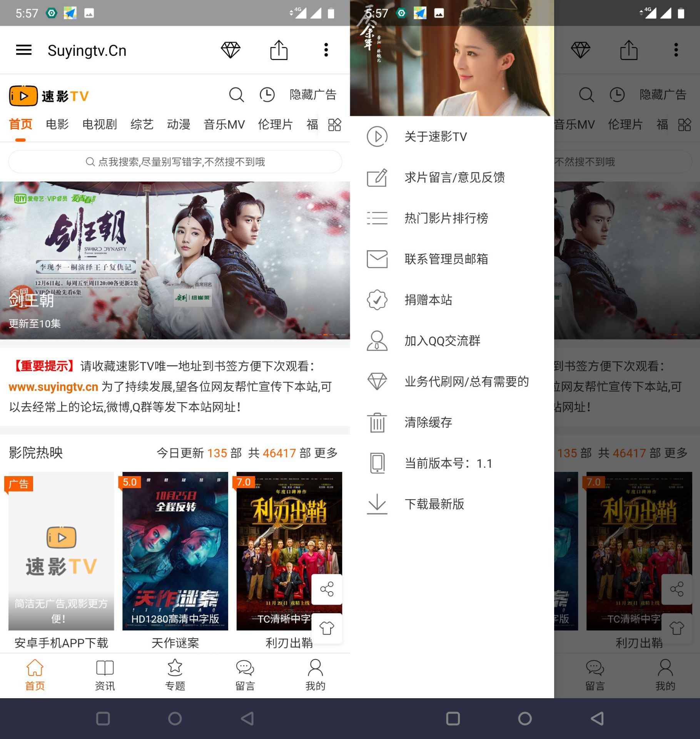Open 留言 in left bottom navigation
Viewport: 700px width, 739px height.
[245, 675]
